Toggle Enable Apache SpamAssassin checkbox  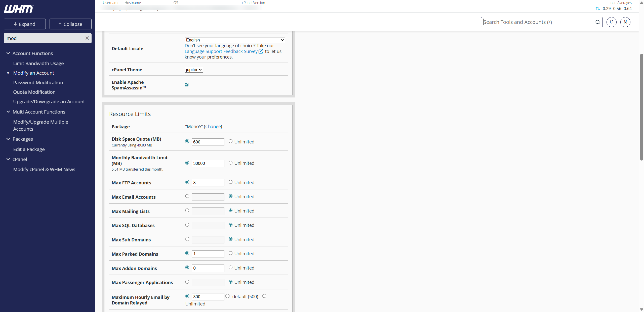186,85
